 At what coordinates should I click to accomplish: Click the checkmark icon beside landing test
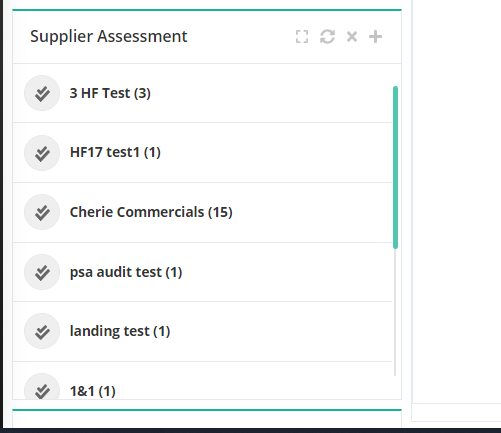pos(42,331)
